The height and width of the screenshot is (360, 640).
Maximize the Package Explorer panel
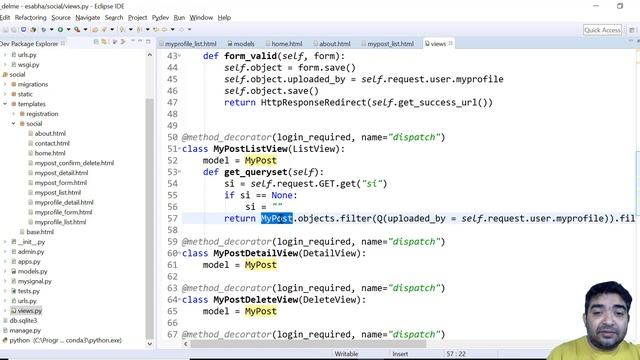tap(148, 42)
